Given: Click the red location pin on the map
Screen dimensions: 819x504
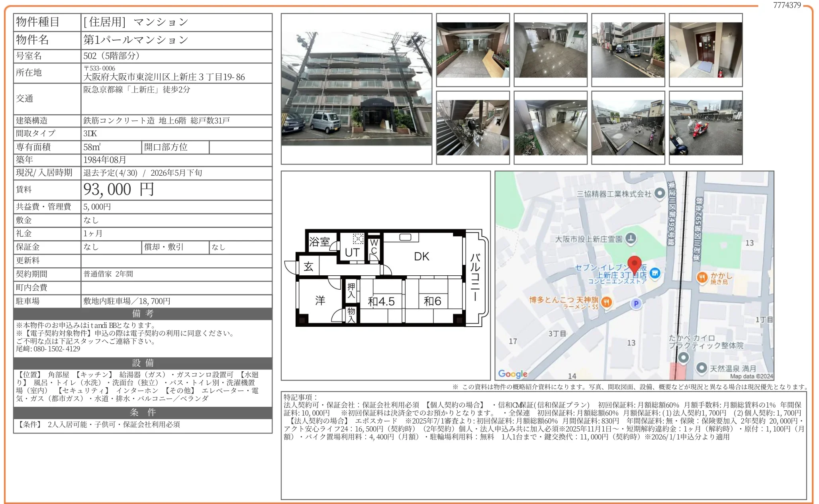Looking at the screenshot, I should pyautogui.click(x=634, y=264).
